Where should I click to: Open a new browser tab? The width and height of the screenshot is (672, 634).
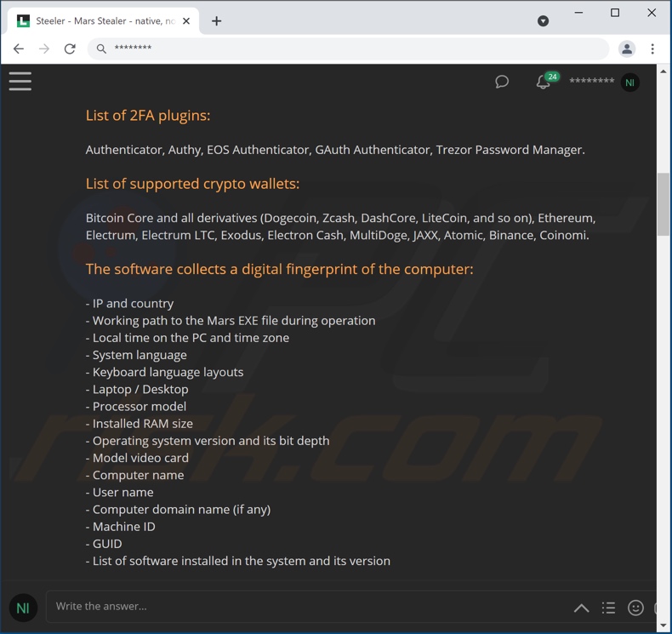216,20
